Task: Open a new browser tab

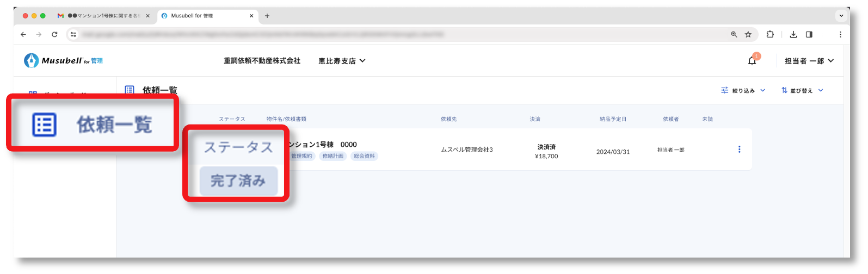Action: pyautogui.click(x=267, y=16)
